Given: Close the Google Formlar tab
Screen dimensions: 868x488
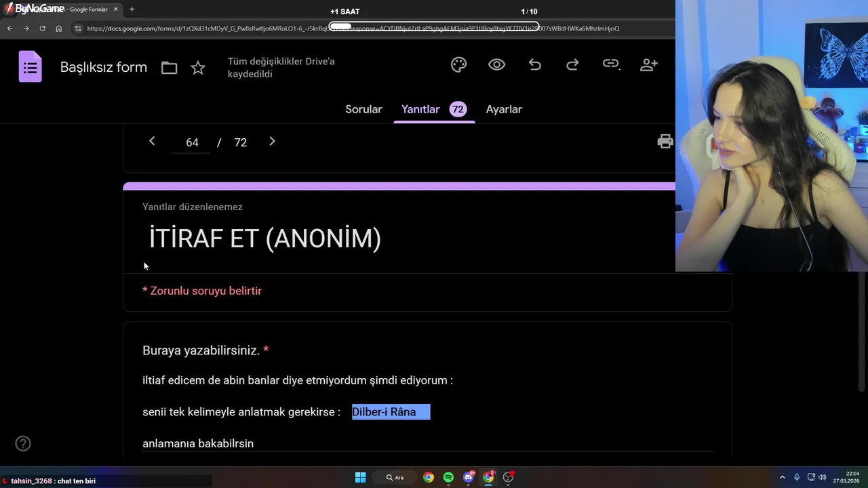Looking at the screenshot, I should [115, 9].
